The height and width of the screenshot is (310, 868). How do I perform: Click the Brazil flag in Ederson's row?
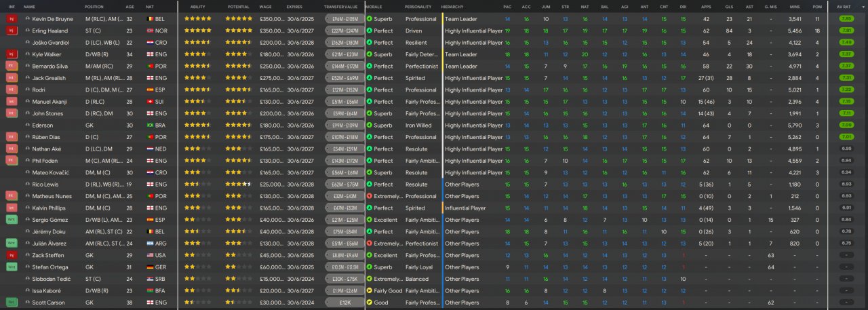pyautogui.click(x=150, y=125)
